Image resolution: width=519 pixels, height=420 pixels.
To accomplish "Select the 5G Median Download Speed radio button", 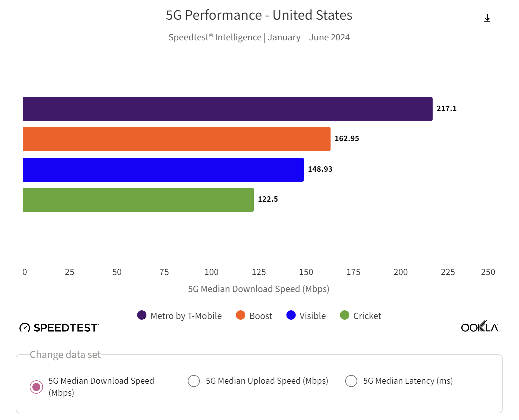I will click(x=36, y=387).
